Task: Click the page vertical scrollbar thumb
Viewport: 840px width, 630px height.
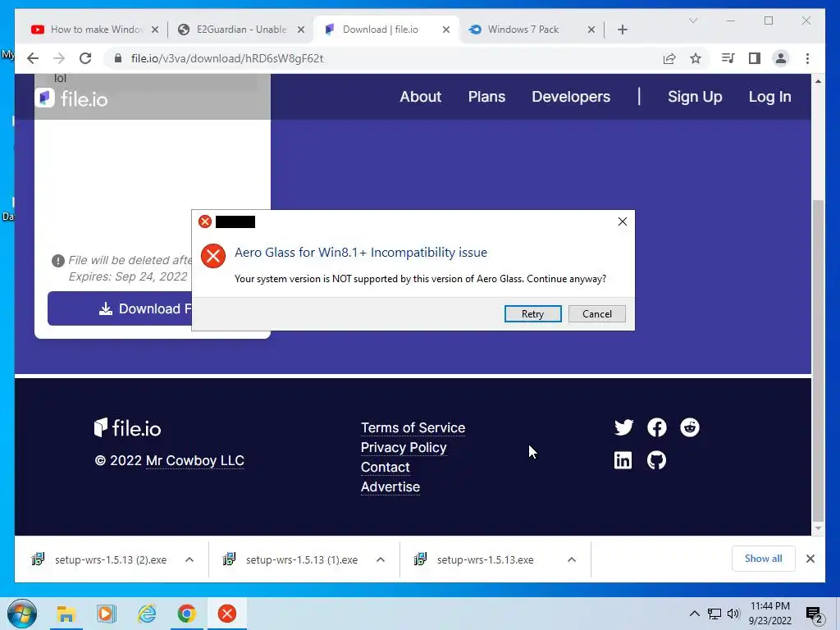Action: pos(818,359)
